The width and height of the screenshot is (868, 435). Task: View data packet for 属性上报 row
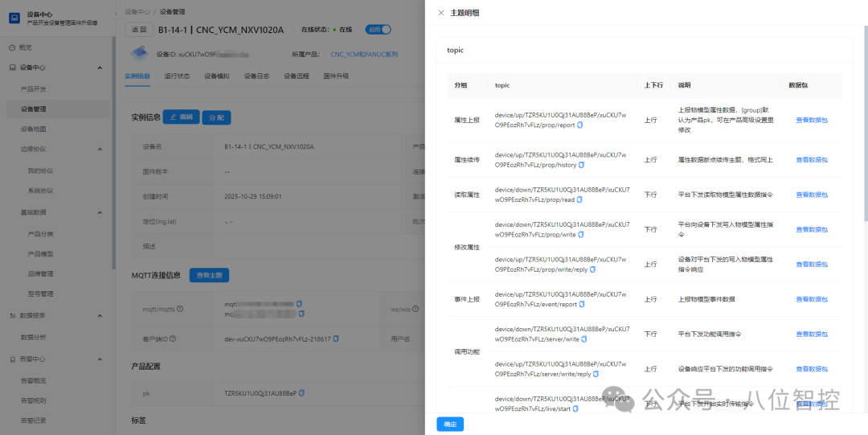coord(812,121)
